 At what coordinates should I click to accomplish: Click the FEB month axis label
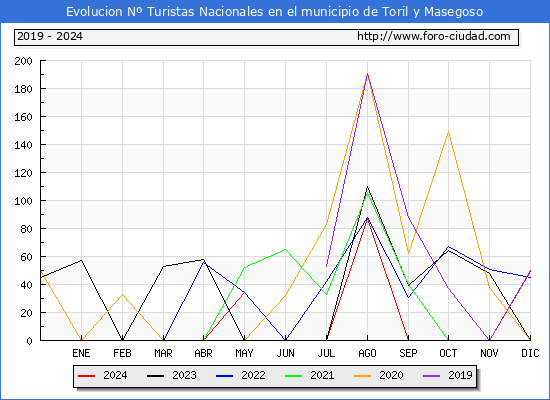(x=122, y=353)
